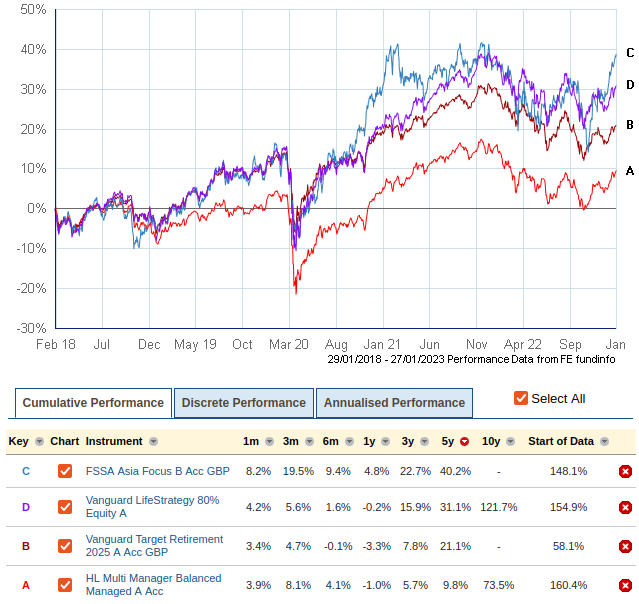Open the 1m column sort dropdown
Image resolution: width=639 pixels, height=604 pixels.
pyautogui.click(x=265, y=442)
